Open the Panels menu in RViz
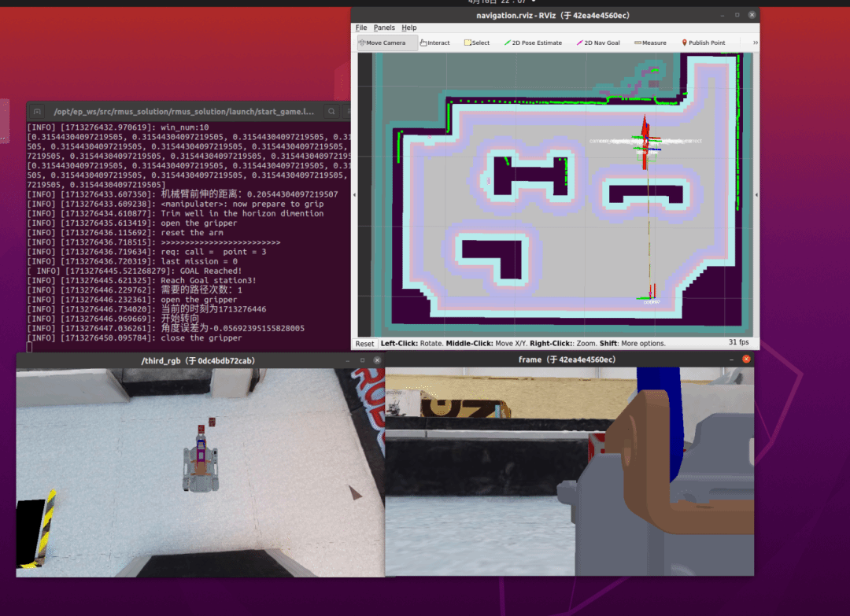This screenshot has height=616, width=850. (384, 28)
